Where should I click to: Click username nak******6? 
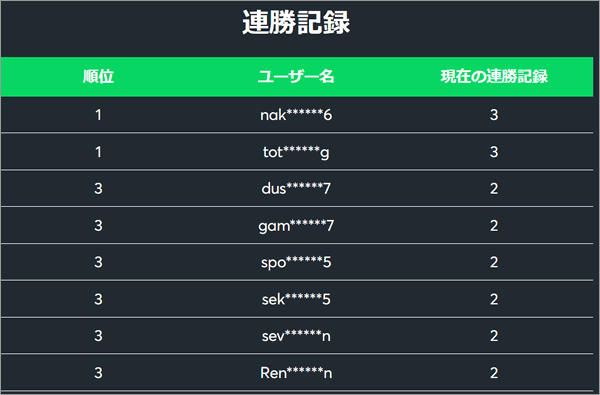tap(296, 115)
